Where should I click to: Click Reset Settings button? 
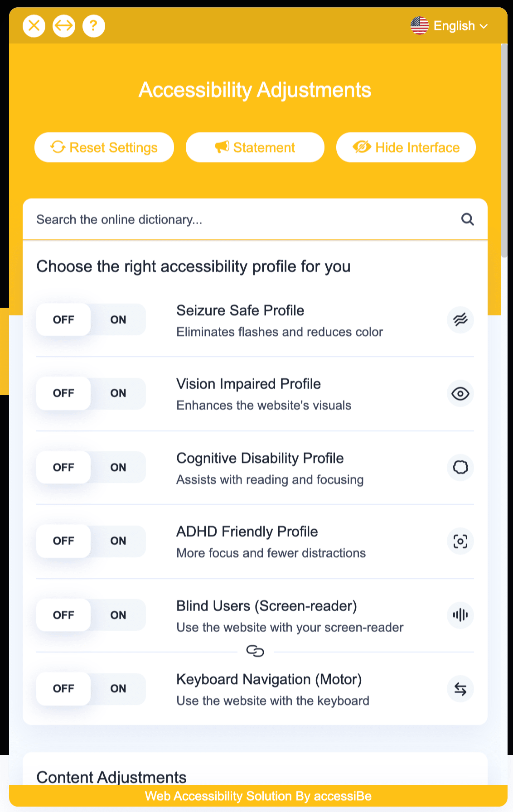(x=104, y=147)
